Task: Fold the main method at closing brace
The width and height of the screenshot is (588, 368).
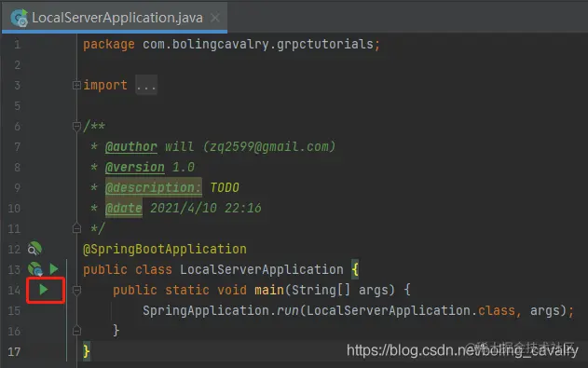Action: [x=76, y=331]
